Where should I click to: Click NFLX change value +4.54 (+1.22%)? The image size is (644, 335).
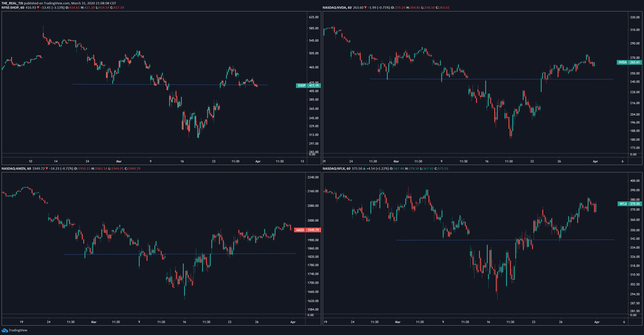[x=378, y=168]
